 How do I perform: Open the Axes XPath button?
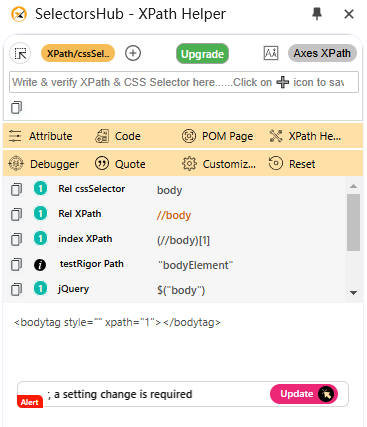[x=322, y=53]
